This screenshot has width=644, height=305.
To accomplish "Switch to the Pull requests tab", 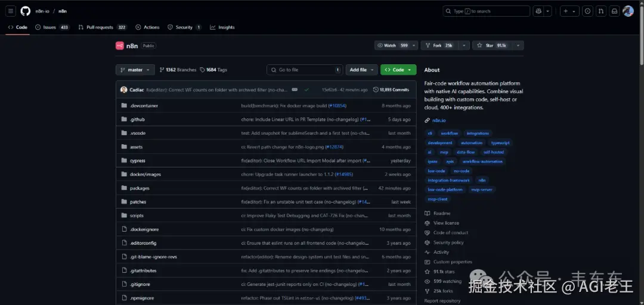I will click(103, 27).
